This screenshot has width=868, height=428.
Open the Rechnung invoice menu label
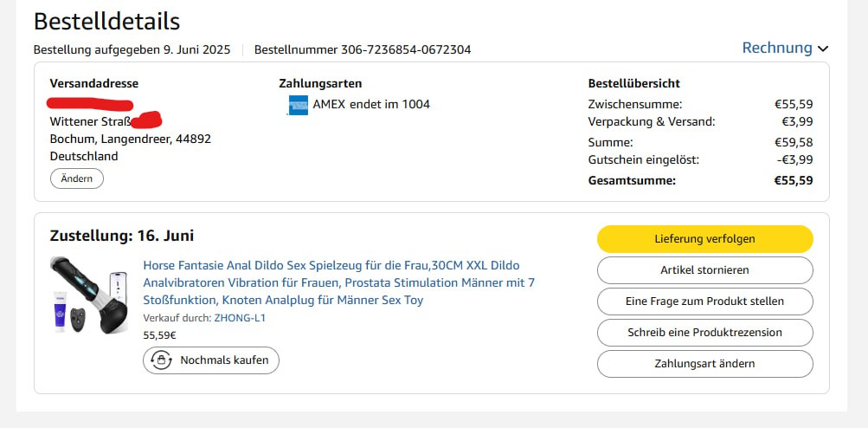coord(776,49)
